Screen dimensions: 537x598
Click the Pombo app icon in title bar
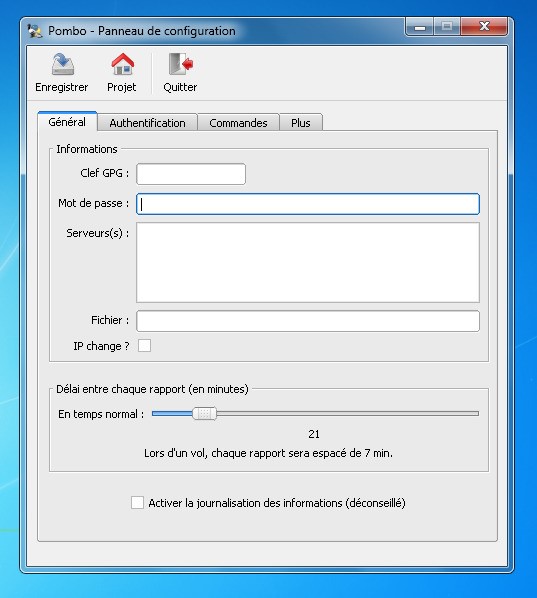coord(35,31)
